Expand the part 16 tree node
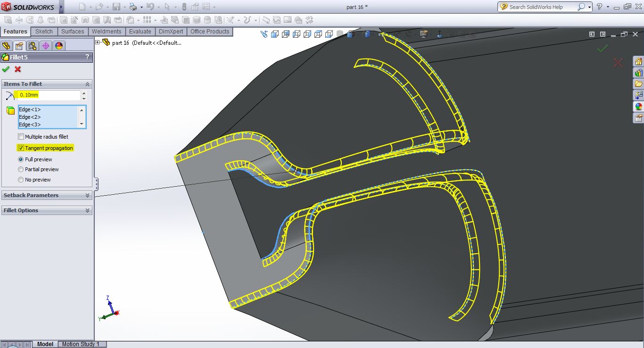The height and width of the screenshot is (348, 644). tap(98, 42)
